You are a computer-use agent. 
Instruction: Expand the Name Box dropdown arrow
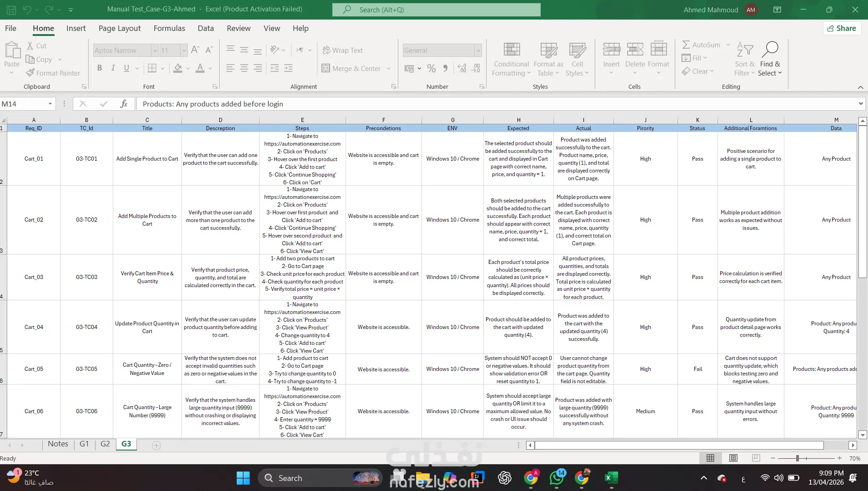coord(50,104)
